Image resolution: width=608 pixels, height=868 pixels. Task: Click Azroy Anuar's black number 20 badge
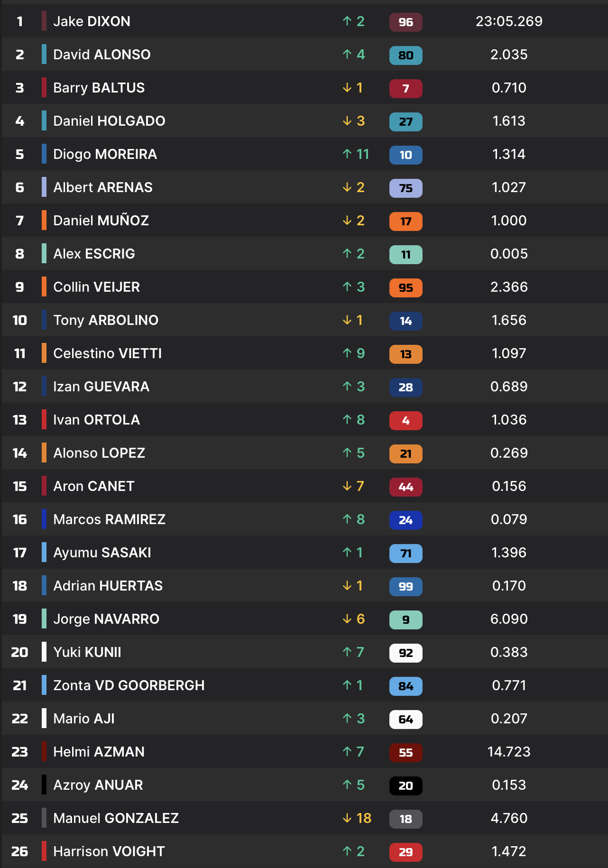(x=405, y=785)
